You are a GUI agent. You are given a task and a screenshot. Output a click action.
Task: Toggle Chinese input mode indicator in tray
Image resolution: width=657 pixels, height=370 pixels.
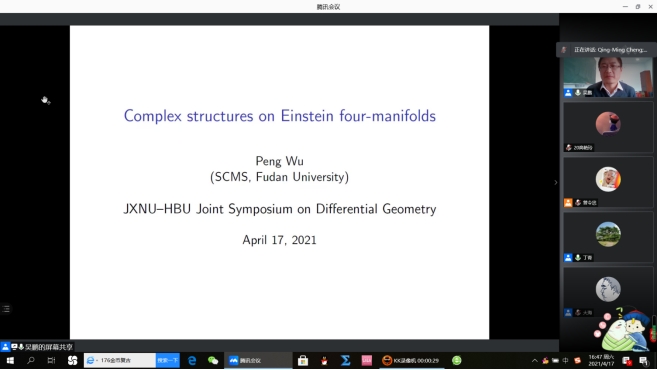coord(566,360)
